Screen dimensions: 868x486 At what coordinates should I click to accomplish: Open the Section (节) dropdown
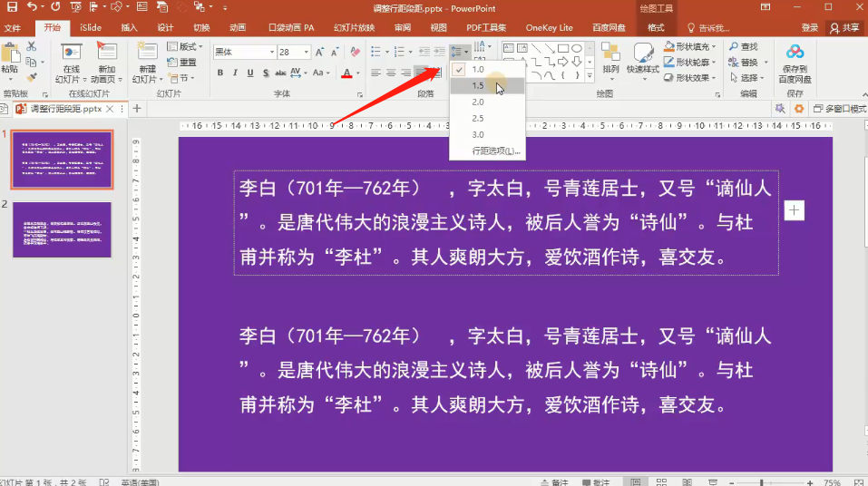coord(181,79)
